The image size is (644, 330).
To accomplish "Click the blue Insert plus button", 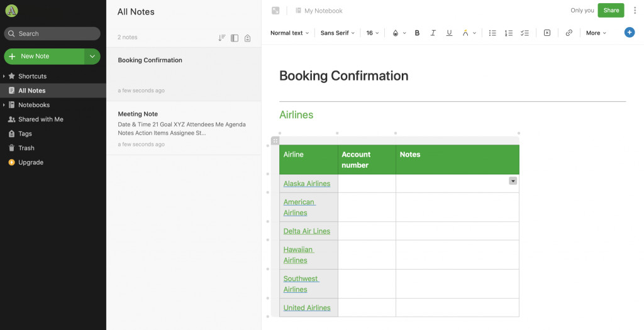I will (x=629, y=33).
